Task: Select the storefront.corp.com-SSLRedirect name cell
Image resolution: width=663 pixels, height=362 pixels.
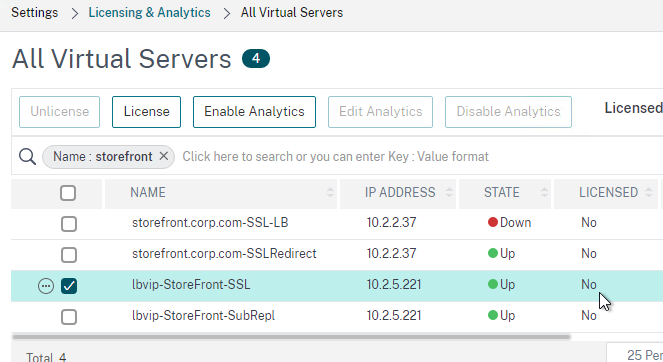Action: tap(224, 253)
